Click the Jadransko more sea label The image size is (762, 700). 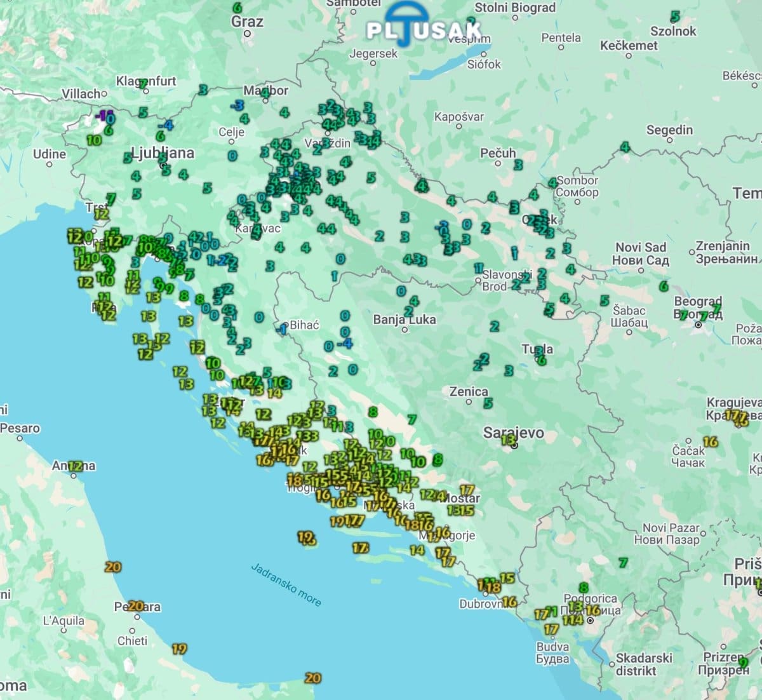point(286,584)
